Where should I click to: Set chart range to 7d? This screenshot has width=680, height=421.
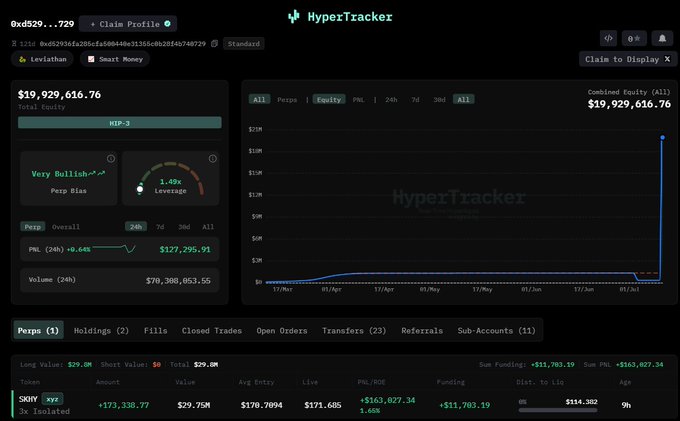click(415, 99)
